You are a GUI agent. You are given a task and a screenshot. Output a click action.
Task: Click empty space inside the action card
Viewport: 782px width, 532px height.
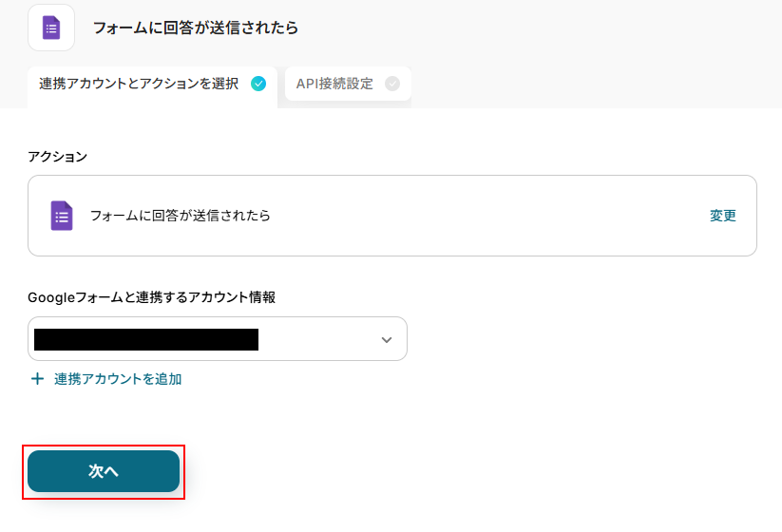click(488, 216)
